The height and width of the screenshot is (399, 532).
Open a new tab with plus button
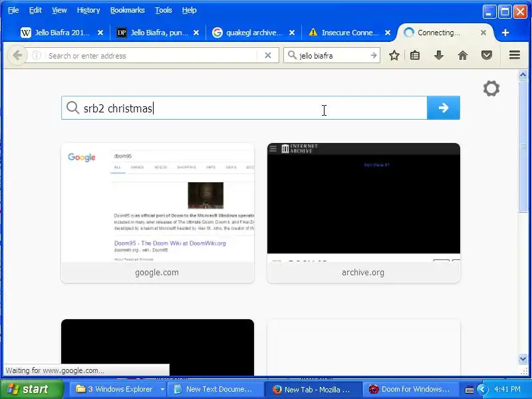(505, 33)
